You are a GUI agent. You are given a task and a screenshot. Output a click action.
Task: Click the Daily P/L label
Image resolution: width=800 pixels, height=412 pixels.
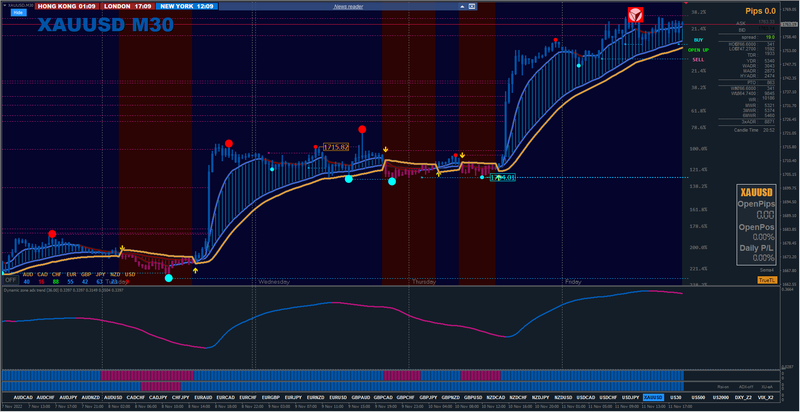[756, 248]
